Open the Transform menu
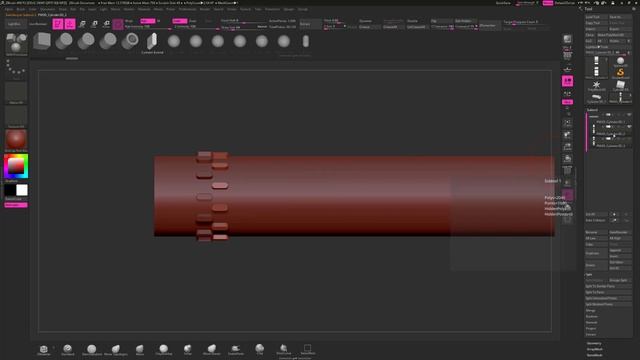Viewport: 640px width, 360px height. pyautogui.click(x=273, y=9)
